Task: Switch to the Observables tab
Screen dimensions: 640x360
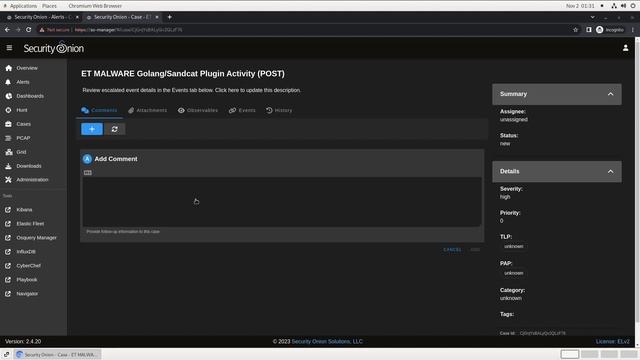Action: [198, 110]
